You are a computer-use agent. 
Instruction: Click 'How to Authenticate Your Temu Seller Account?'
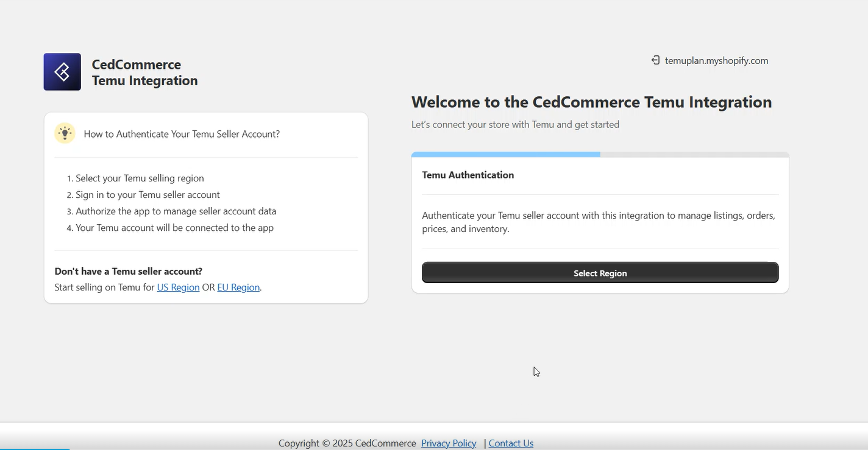182,134
